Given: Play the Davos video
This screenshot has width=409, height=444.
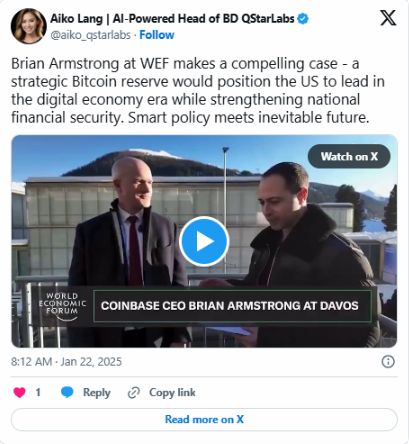Looking at the screenshot, I should pos(204,241).
